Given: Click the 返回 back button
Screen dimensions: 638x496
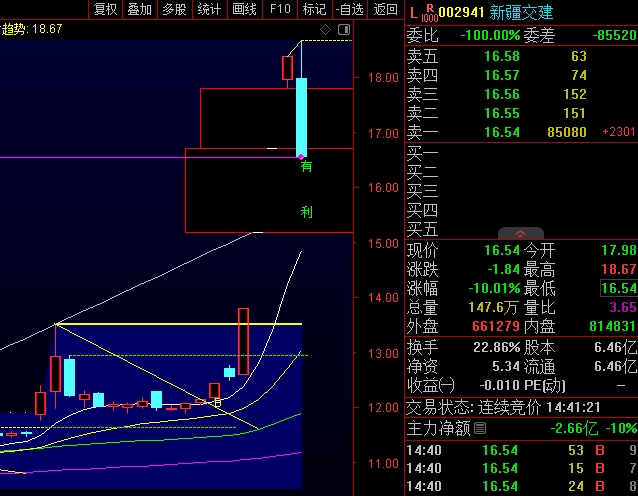Looking at the screenshot, I should pyautogui.click(x=385, y=9).
